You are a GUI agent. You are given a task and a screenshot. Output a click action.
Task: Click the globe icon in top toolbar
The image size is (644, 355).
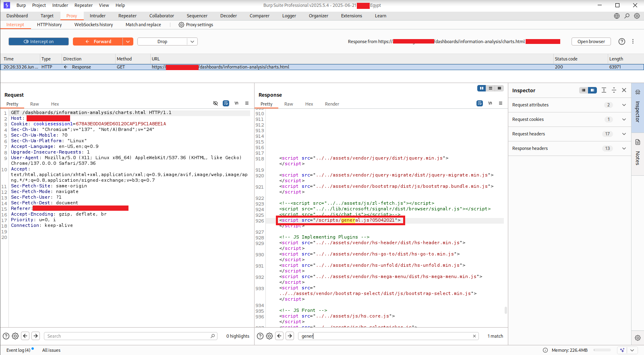(x=617, y=16)
